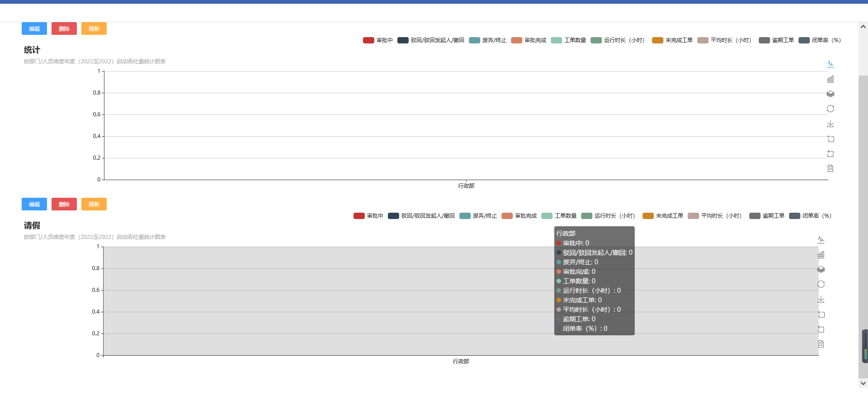Reset area zoom on 请假 chart
The width and height of the screenshot is (868, 405).
click(x=821, y=329)
